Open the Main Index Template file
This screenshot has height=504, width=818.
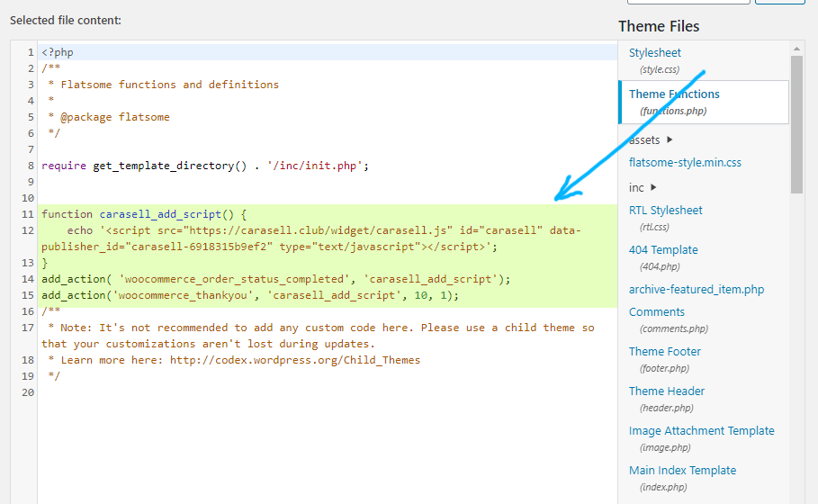(x=682, y=471)
